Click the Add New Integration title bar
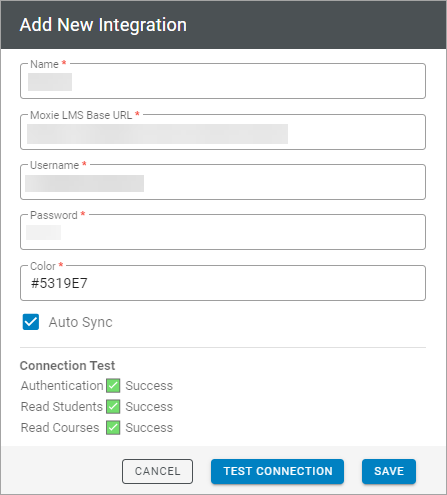Screen dimensions: 447x495 coord(223,25)
